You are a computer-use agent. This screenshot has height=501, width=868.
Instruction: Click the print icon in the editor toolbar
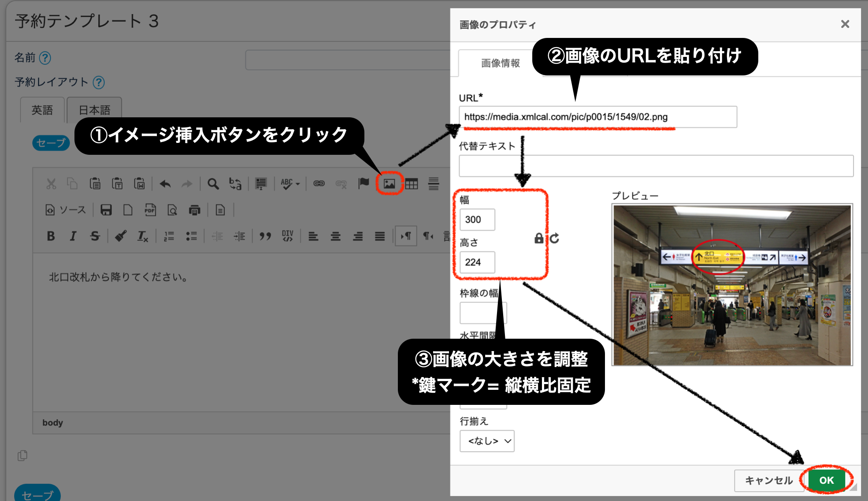194,210
